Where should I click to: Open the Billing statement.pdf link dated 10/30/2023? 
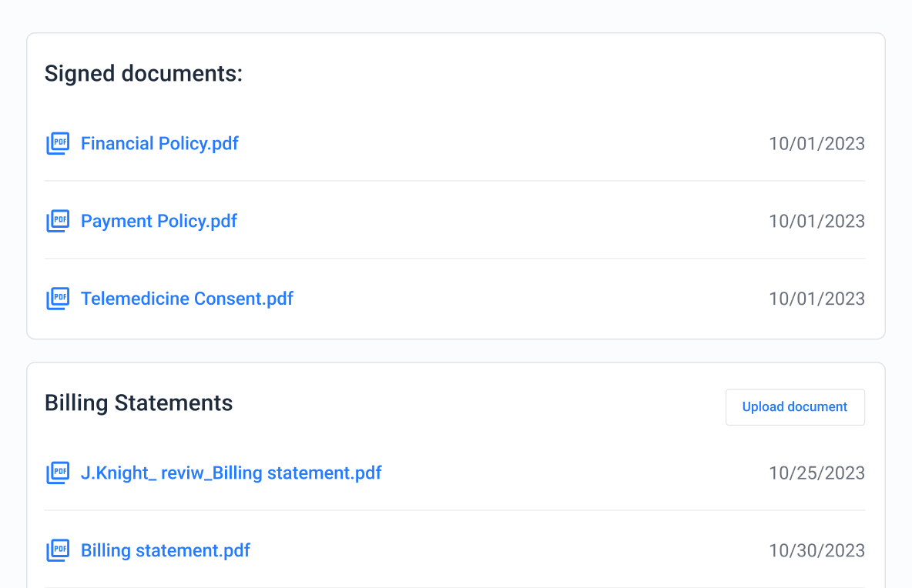[x=166, y=551]
